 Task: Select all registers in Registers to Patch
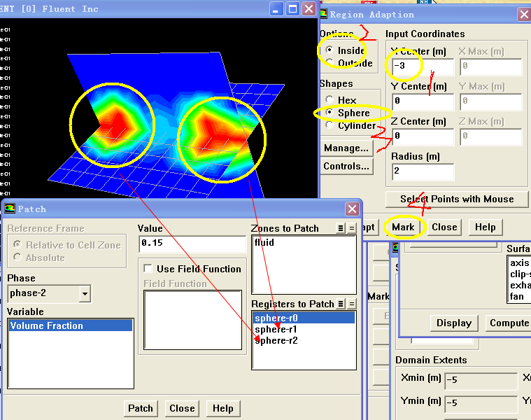point(340,304)
